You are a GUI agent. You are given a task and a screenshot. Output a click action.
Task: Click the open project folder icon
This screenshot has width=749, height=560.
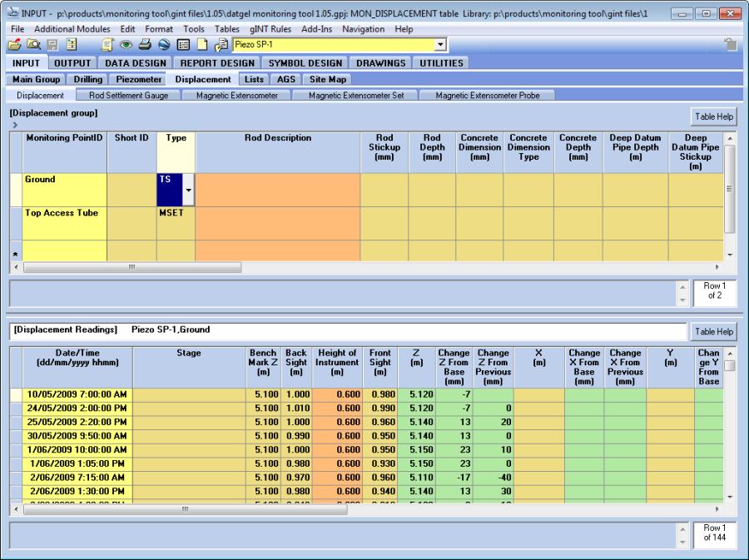tap(14, 45)
